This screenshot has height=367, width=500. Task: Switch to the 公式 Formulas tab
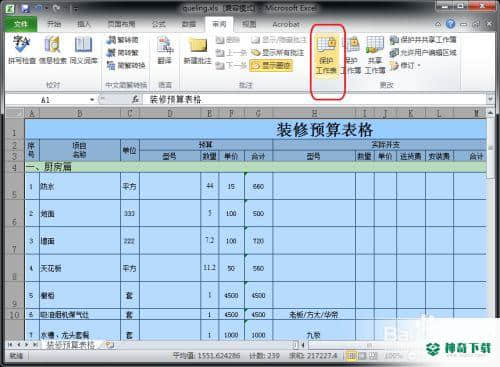[159, 24]
